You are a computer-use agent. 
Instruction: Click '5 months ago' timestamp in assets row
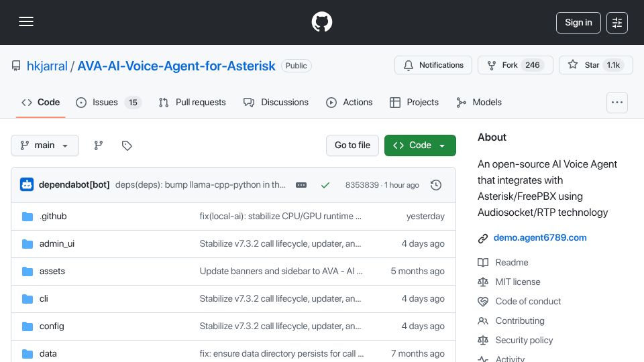[417, 271]
